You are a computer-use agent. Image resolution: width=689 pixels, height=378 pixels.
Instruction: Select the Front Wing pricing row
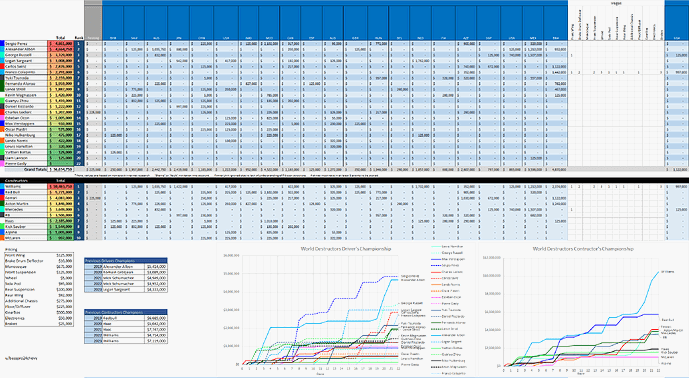[39, 255]
